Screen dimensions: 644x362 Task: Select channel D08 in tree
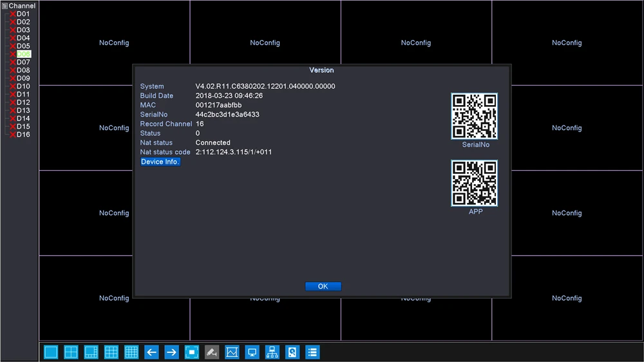click(23, 70)
